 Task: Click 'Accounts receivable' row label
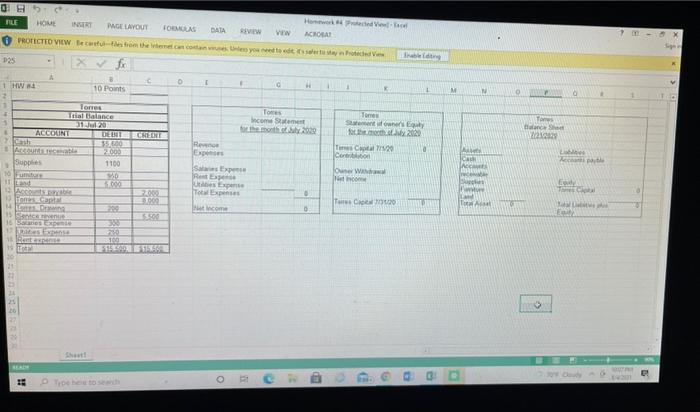[46, 151]
